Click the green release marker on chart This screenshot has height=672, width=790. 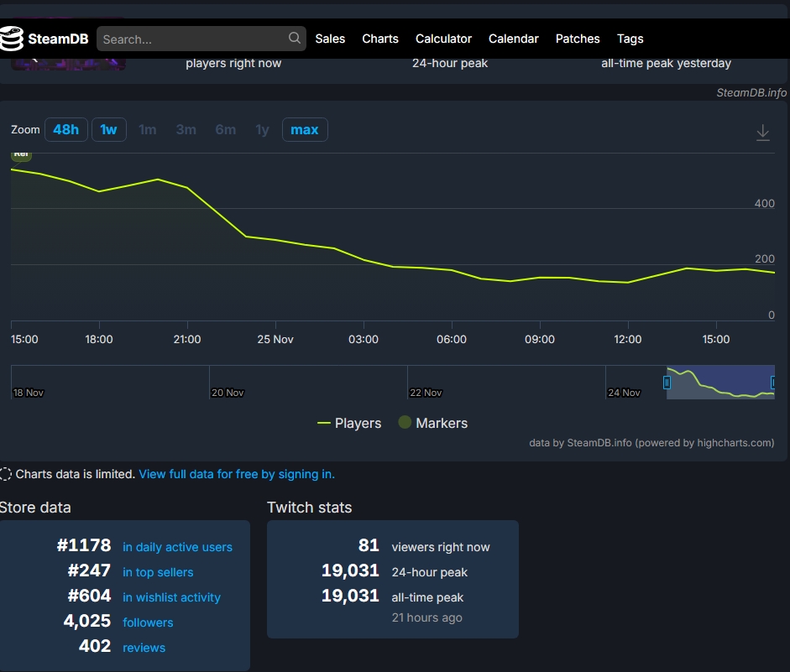[x=21, y=156]
